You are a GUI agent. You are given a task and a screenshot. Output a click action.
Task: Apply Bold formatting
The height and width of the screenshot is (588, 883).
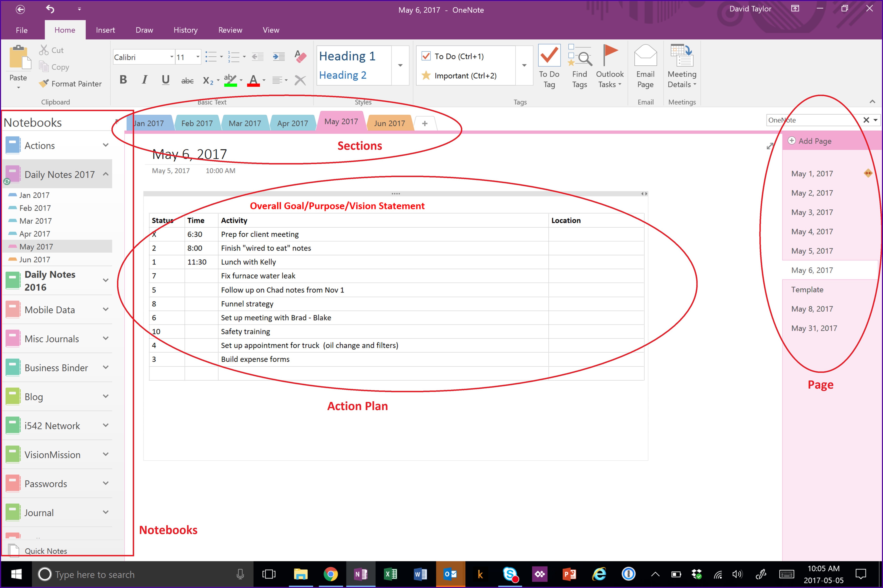coord(123,80)
